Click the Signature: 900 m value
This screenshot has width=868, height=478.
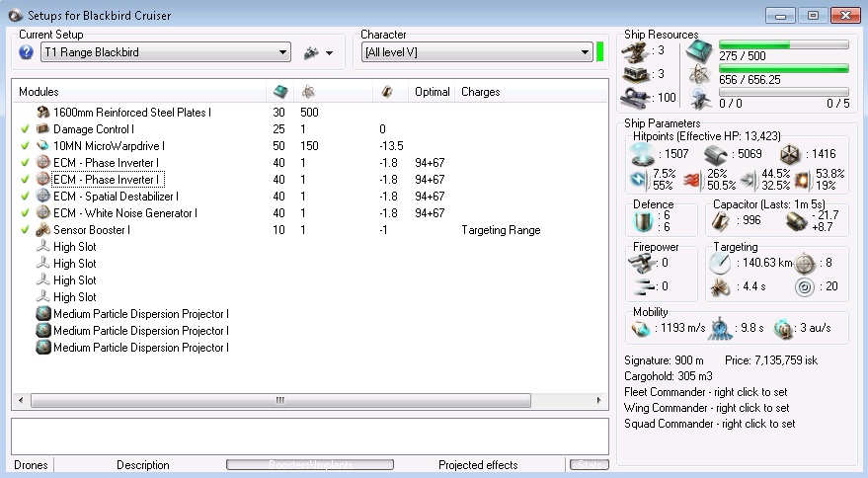click(664, 360)
